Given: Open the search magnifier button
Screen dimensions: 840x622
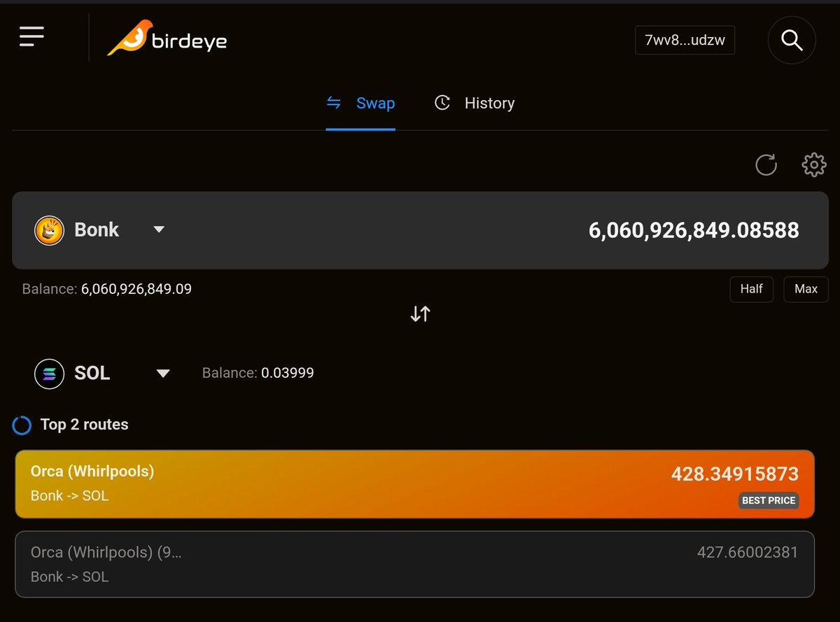Looking at the screenshot, I should (x=792, y=41).
